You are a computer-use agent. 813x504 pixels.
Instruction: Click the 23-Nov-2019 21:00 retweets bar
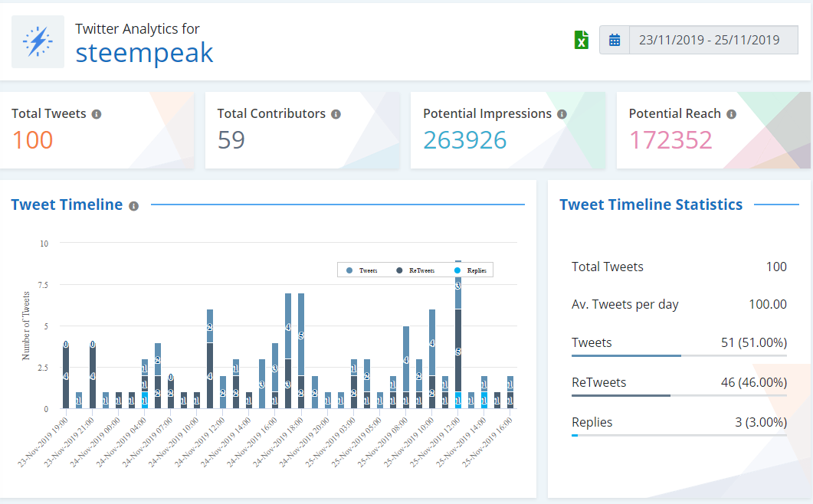92,376
